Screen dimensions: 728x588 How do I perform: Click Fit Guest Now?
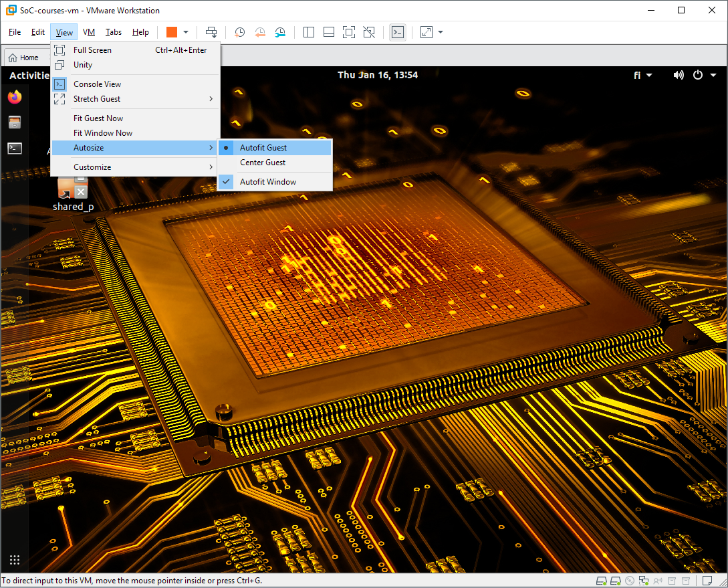click(x=98, y=118)
